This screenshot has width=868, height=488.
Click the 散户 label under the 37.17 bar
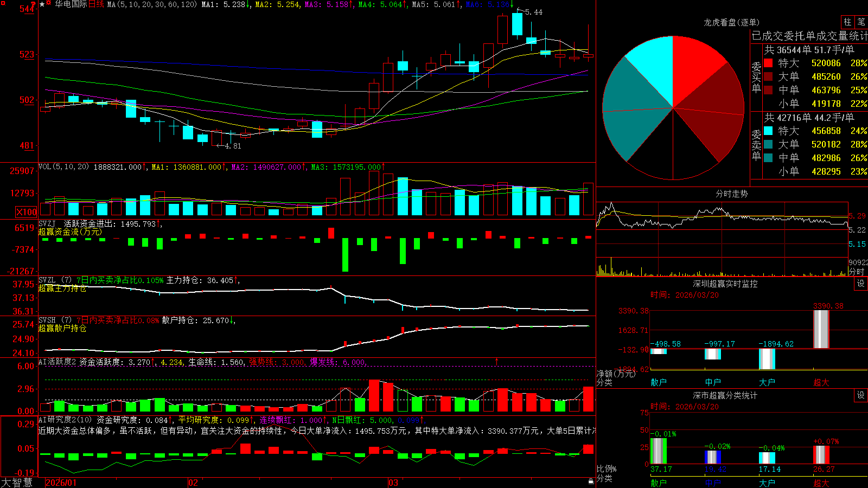[659, 483]
